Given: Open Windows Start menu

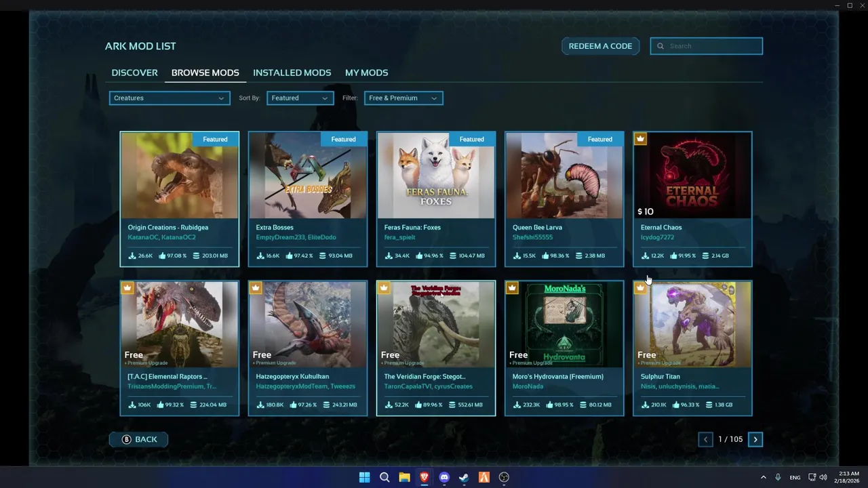Looking at the screenshot, I should tap(364, 477).
